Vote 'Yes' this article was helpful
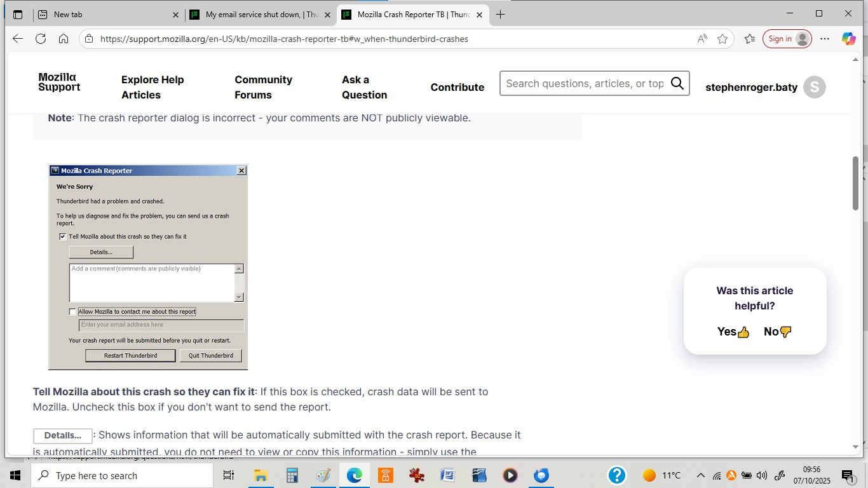868x488 pixels. coord(733,331)
